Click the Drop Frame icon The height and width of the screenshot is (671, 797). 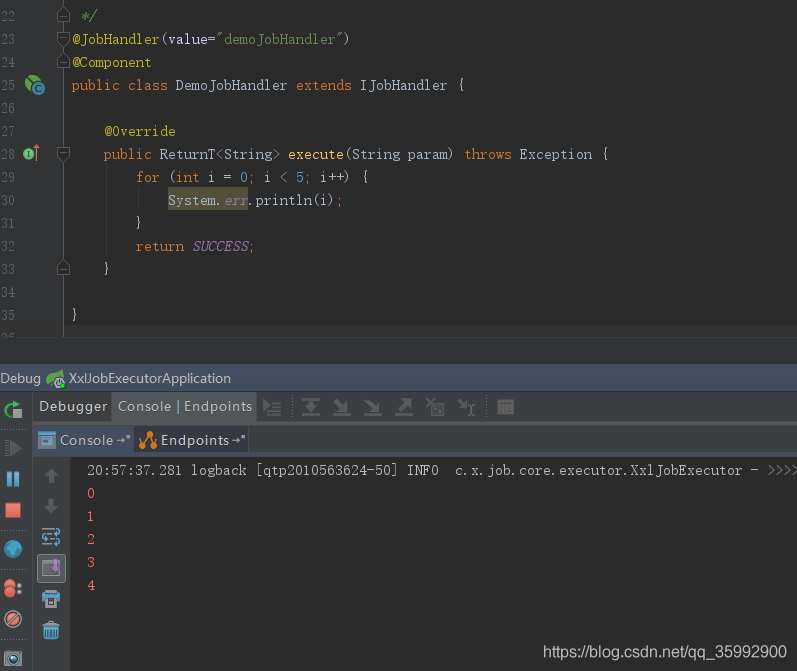[435, 407]
